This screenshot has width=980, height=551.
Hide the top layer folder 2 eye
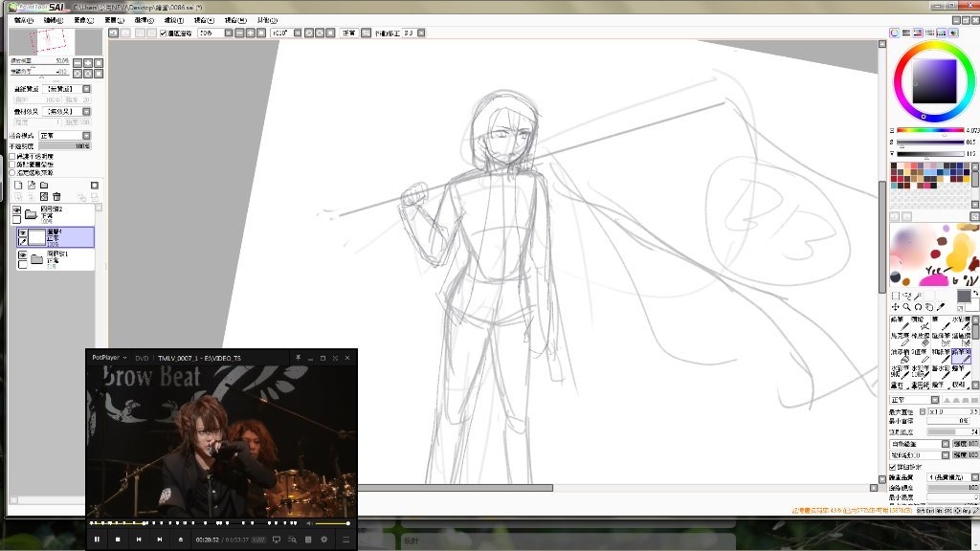click(17, 209)
